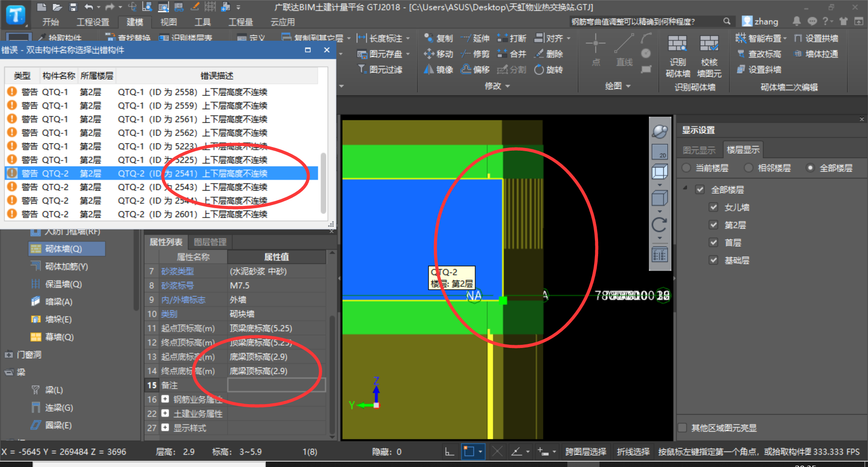Viewport: 868px width, 467px height.
Task: Enable 其他区域图元亮显 checkbox
Action: (x=683, y=428)
